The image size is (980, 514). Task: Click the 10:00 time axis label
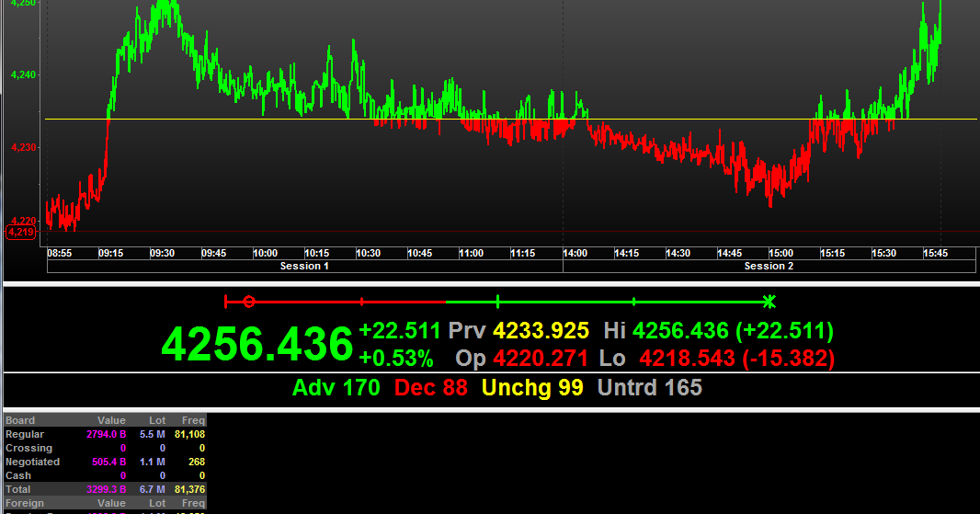[x=265, y=253]
